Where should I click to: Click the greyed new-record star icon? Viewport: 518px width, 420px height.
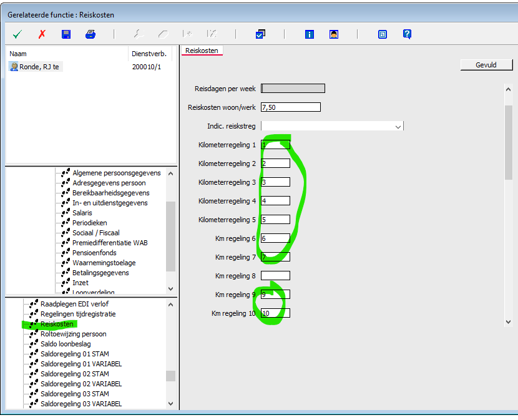[x=187, y=34]
